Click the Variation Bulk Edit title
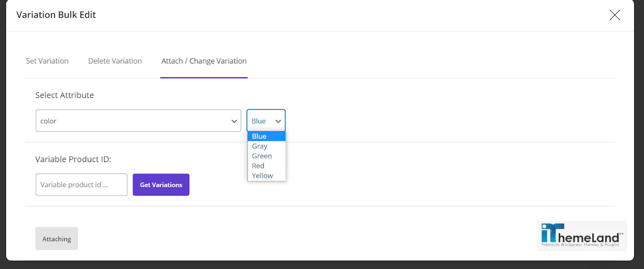Viewport: 644px width, 269px height. 56,15
